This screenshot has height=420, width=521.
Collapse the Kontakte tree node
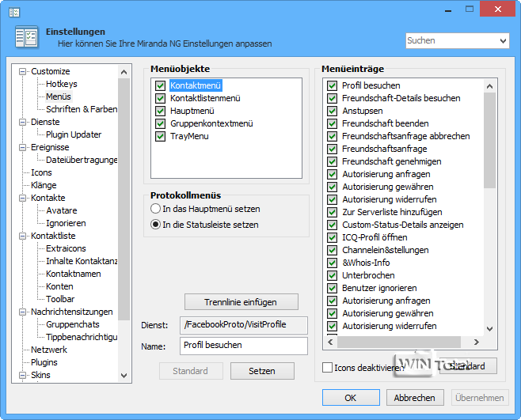[23, 198]
